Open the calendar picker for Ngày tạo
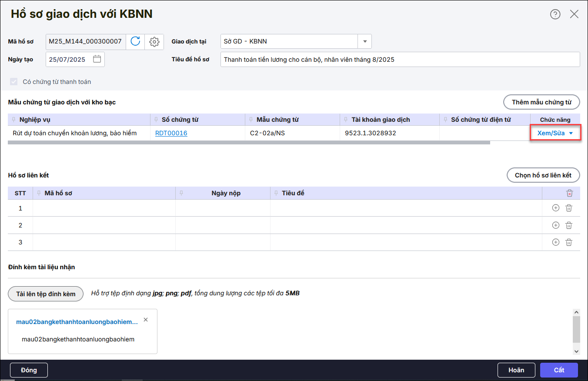 97,59
